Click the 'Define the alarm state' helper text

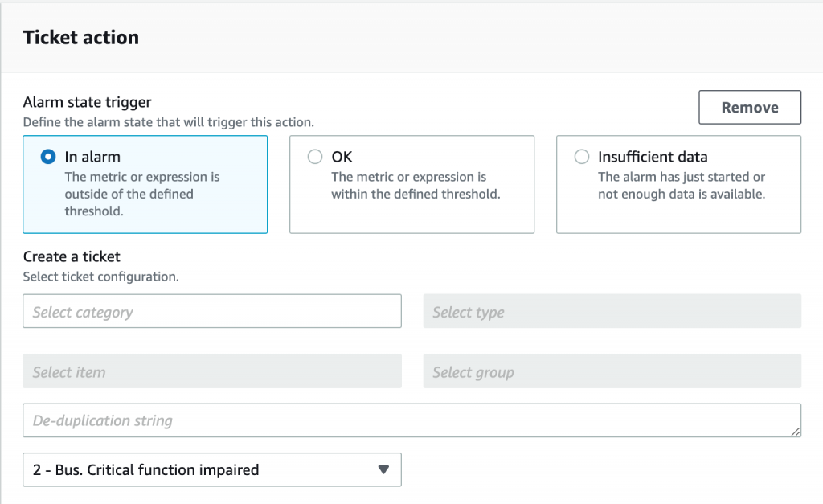coord(168,123)
